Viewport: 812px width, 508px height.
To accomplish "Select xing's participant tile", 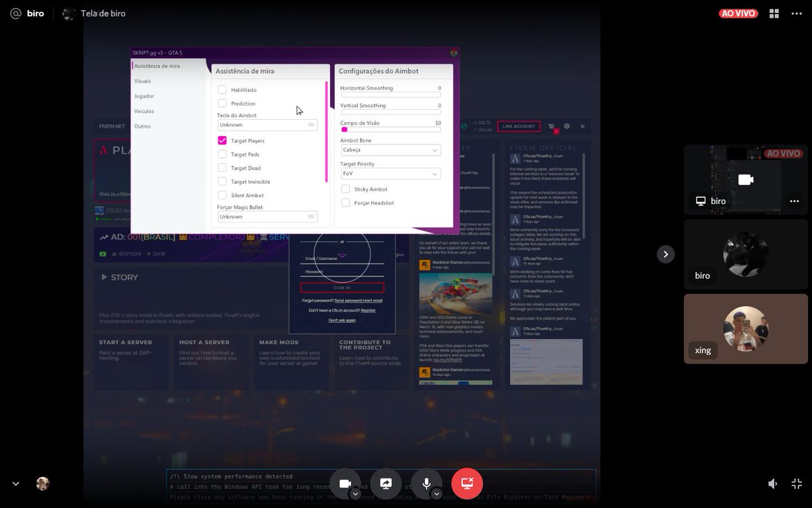I will pos(746,329).
